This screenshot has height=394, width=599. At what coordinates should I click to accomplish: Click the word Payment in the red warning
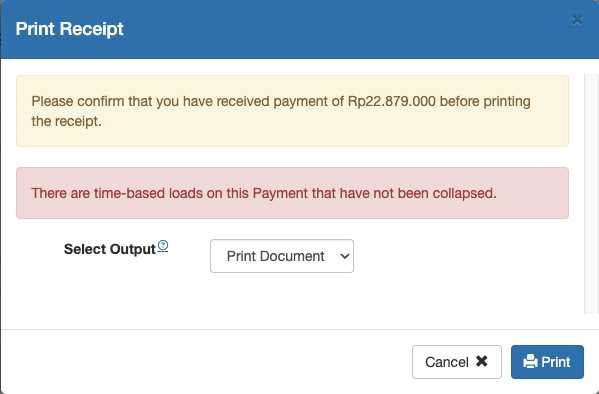tap(280, 193)
